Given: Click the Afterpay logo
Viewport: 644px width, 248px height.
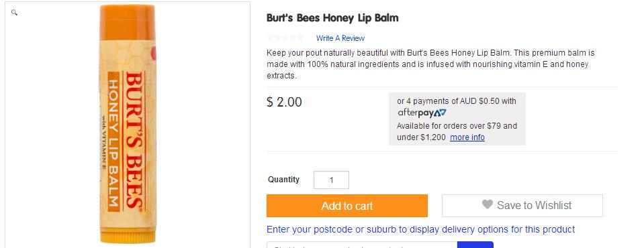Looking at the screenshot, I should pyautogui.click(x=422, y=113).
